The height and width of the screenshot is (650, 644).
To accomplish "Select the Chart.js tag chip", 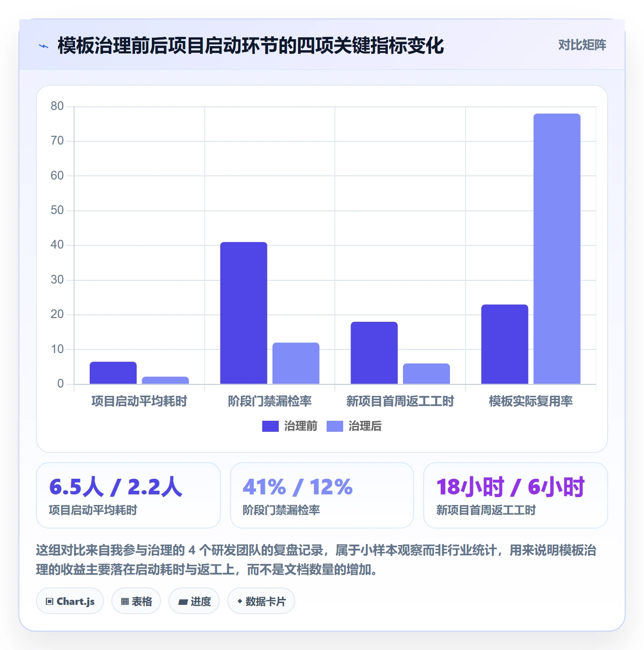I will (x=70, y=601).
